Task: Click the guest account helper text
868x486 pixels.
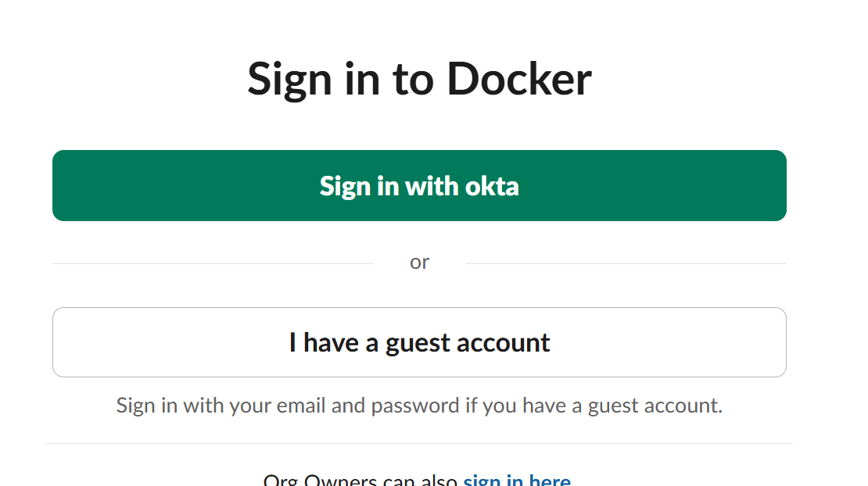Action: click(419, 405)
